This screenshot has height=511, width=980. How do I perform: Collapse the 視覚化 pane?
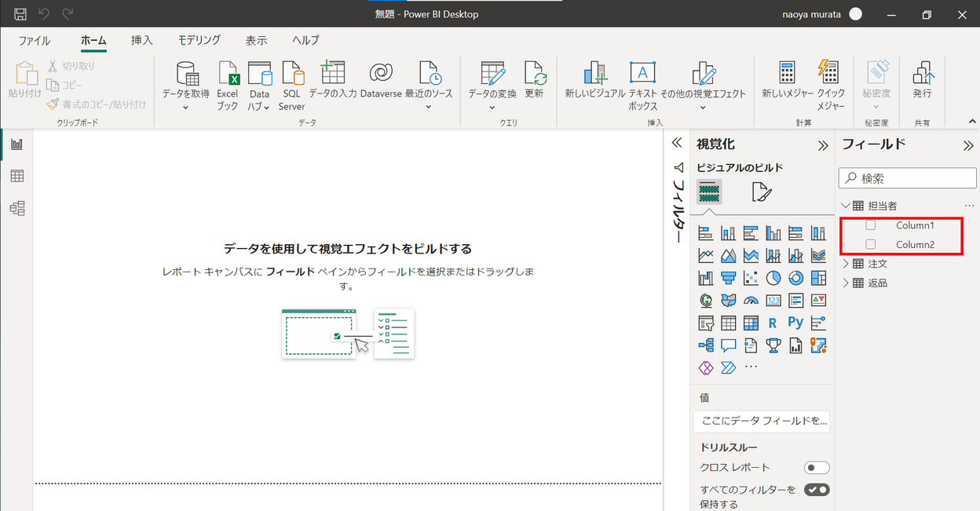click(823, 145)
